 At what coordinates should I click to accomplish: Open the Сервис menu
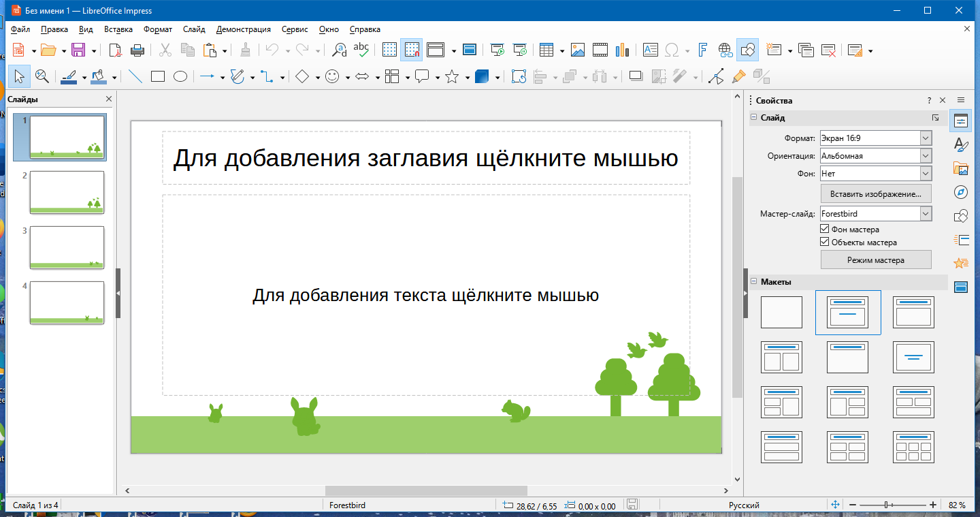295,29
